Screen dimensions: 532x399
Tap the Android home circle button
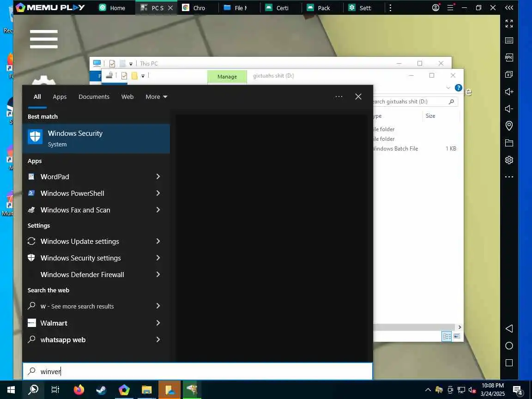[x=509, y=346]
